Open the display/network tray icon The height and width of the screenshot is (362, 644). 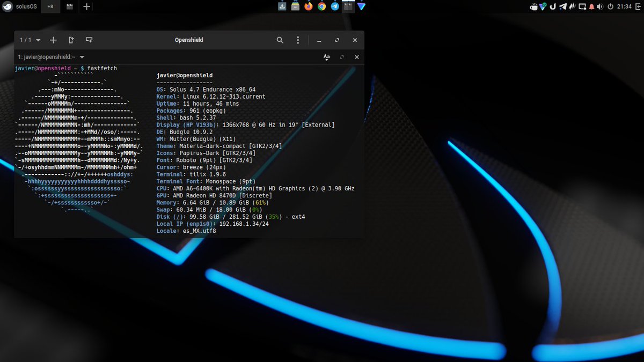point(582,7)
